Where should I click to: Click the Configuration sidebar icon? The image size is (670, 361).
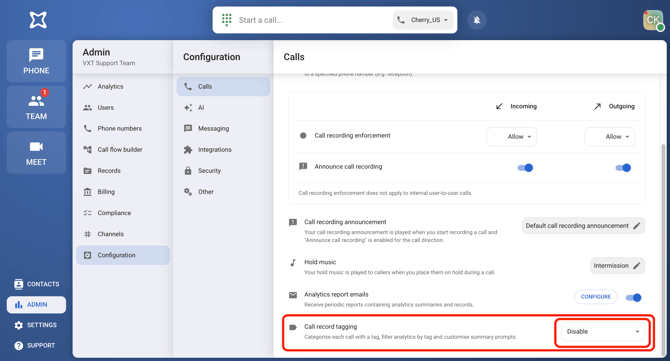click(x=88, y=255)
